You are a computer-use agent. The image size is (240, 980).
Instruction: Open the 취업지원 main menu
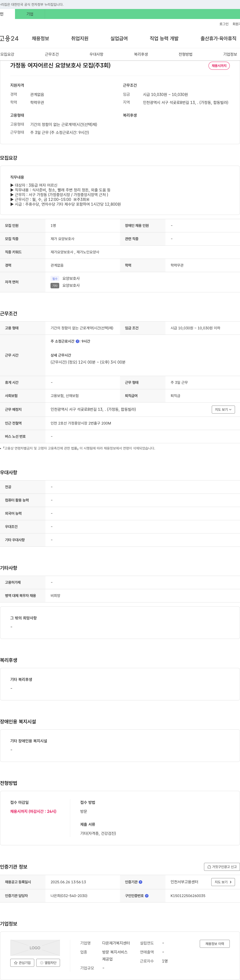pyautogui.click(x=79, y=38)
